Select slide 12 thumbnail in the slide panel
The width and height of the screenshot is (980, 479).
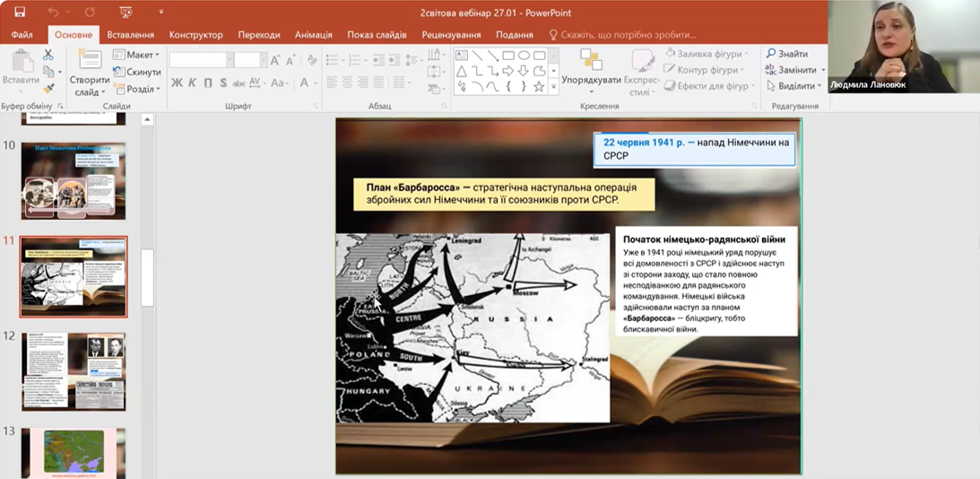(74, 371)
